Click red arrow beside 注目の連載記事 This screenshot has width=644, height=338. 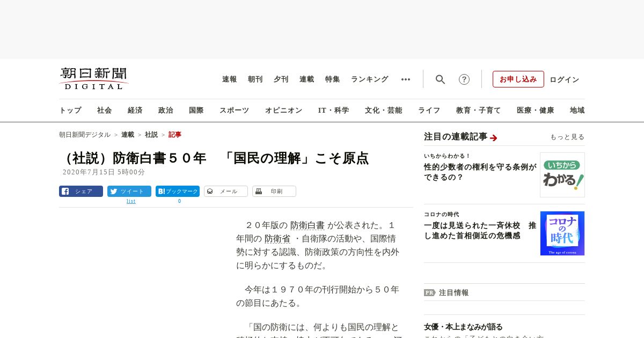coord(494,138)
